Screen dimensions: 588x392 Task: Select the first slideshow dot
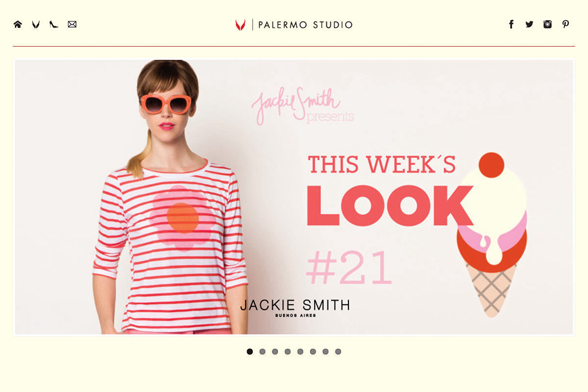pos(250,351)
